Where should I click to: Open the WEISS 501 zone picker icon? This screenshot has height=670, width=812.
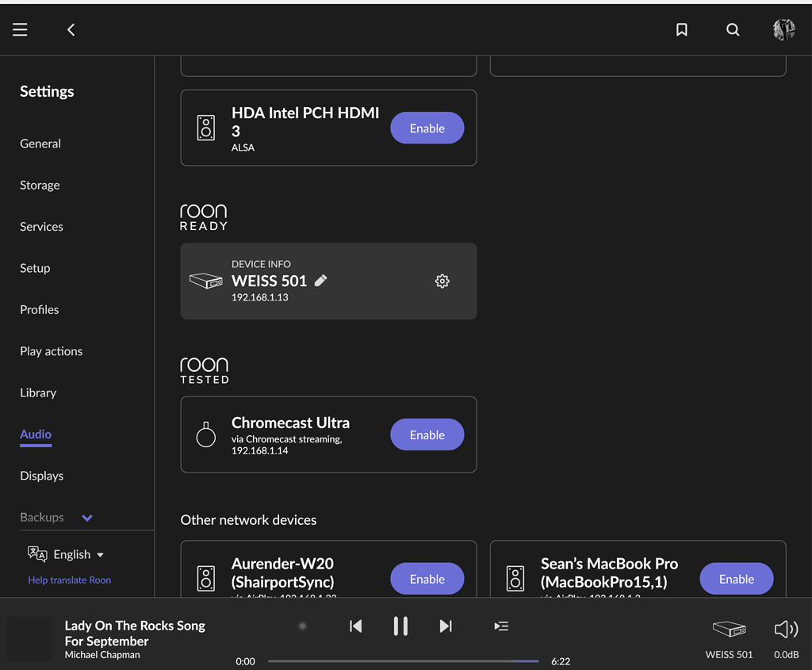[x=728, y=629]
